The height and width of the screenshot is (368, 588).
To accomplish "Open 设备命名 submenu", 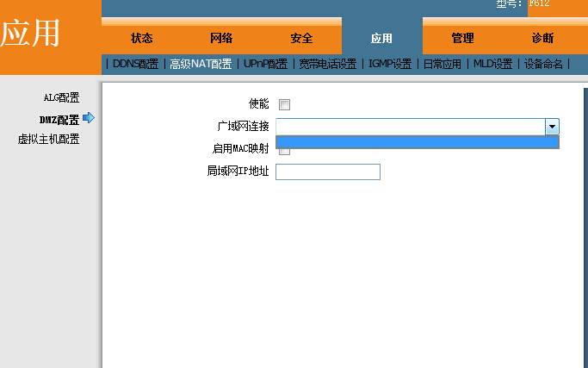I will click(x=543, y=64).
